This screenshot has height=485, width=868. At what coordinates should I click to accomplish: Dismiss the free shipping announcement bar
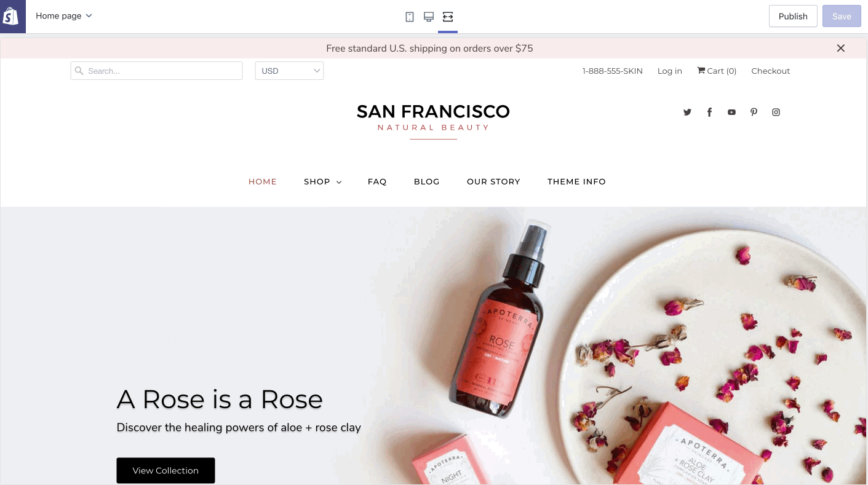point(840,48)
